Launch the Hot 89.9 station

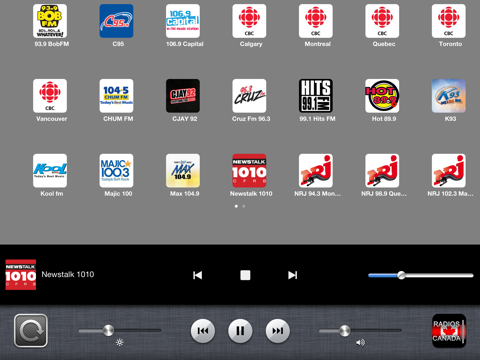(x=382, y=96)
